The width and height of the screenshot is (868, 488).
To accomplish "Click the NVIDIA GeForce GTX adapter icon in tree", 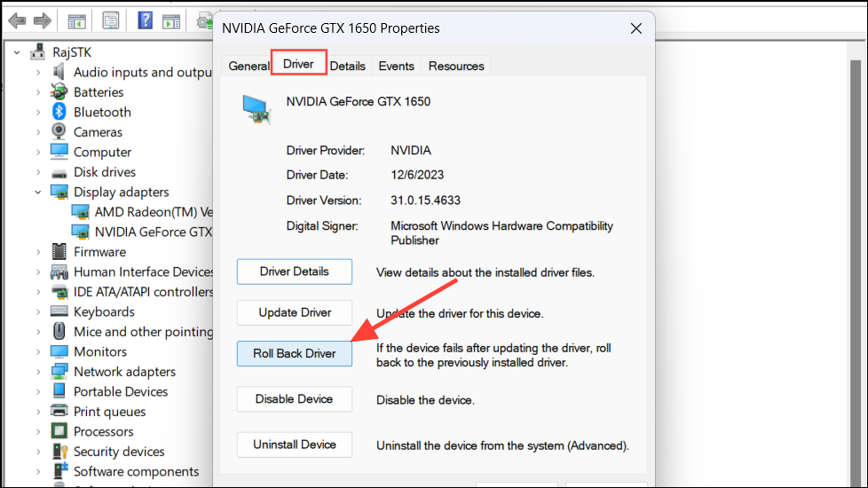I will 80,232.
